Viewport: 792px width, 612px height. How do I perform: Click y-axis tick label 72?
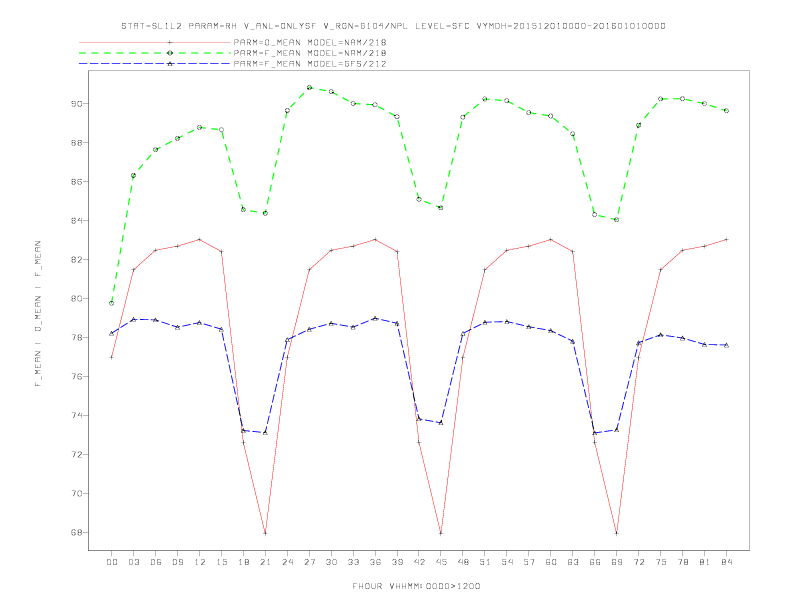tap(77, 454)
